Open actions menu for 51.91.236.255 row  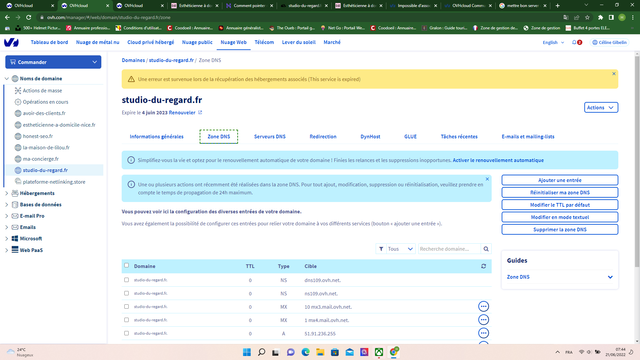pyautogui.click(x=483, y=333)
